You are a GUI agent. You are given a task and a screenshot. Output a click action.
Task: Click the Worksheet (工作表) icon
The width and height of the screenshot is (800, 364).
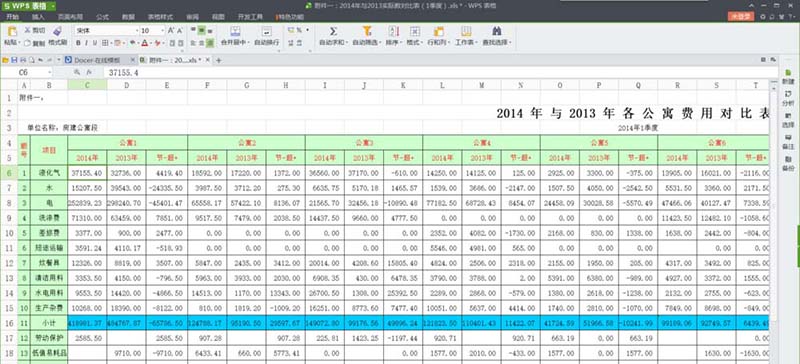pos(465,32)
